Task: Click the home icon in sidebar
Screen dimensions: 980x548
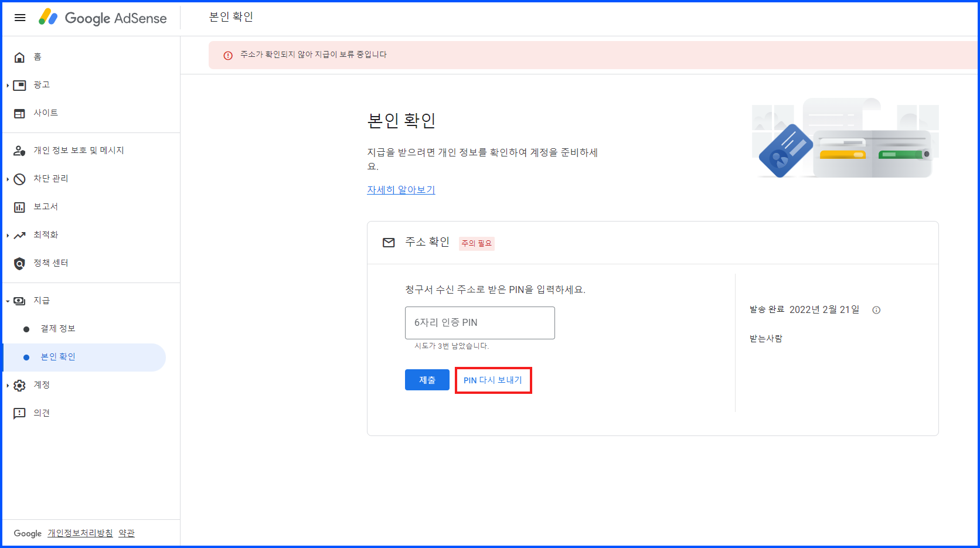Action: click(x=19, y=57)
